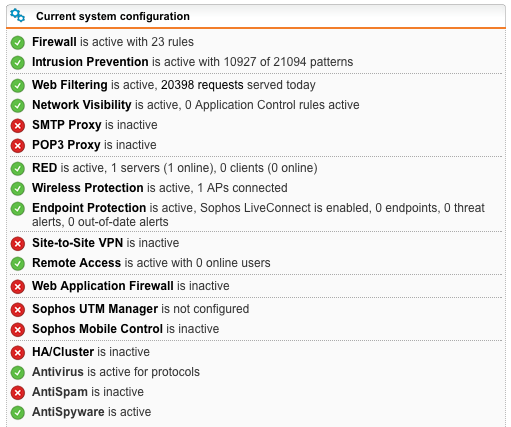Open the Intrusion Prevention link
511x427 pixels.
click(x=90, y=62)
